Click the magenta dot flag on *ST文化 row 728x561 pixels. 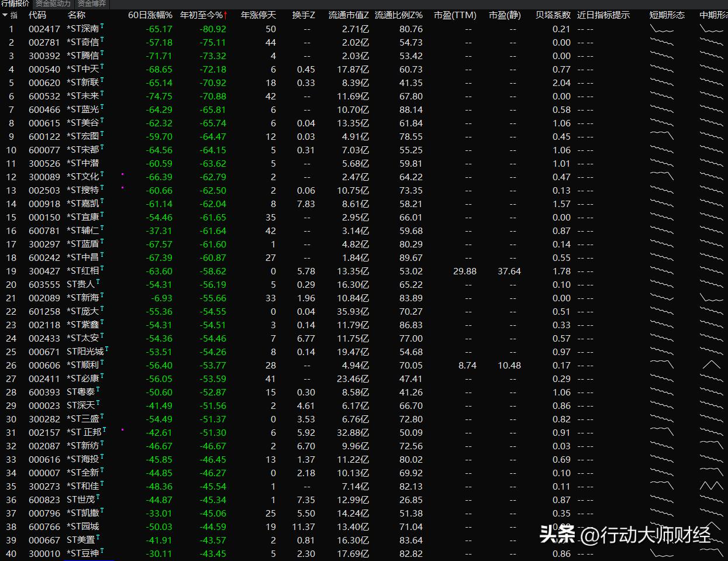coord(122,174)
